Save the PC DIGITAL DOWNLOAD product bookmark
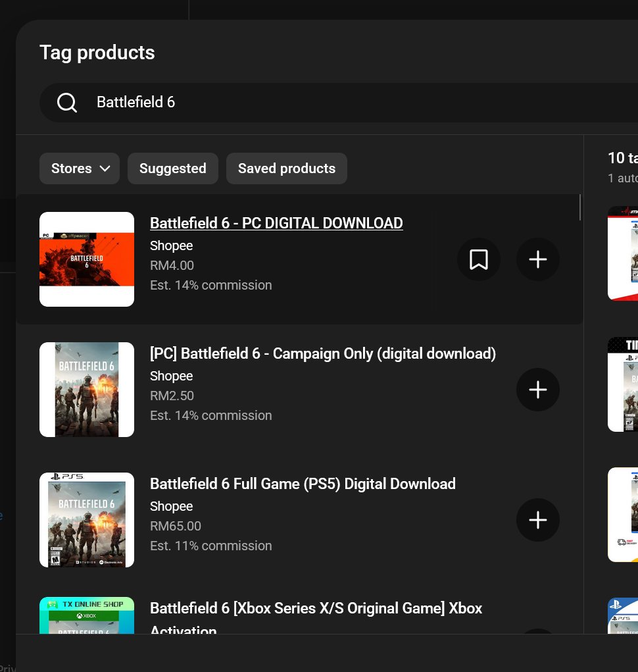Screen dimensions: 638x672 tap(479, 259)
